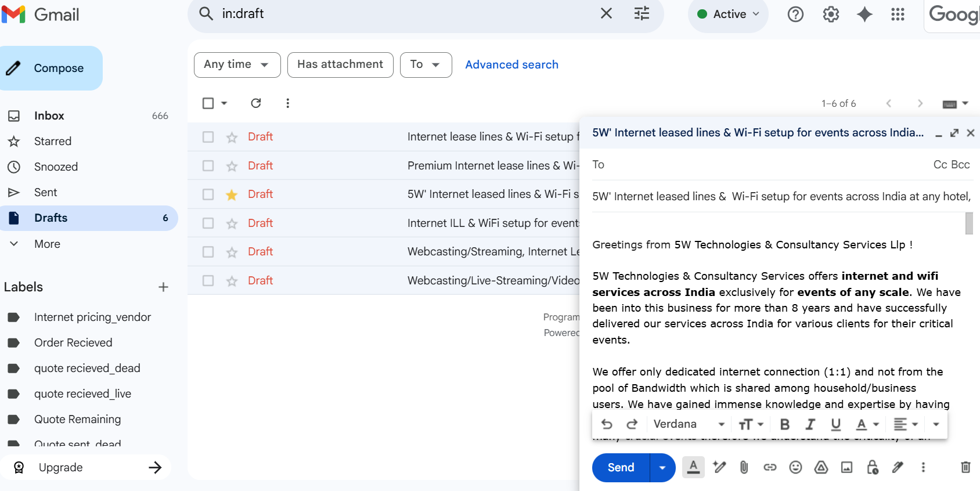Insert files using Google Drive
Screen dimensions: 980x491
[821, 467]
